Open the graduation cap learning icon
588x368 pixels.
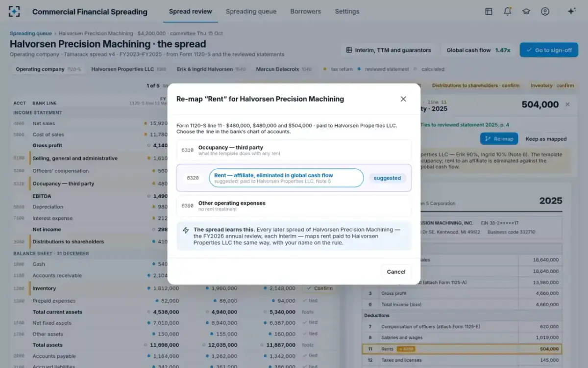click(x=526, y=11)
